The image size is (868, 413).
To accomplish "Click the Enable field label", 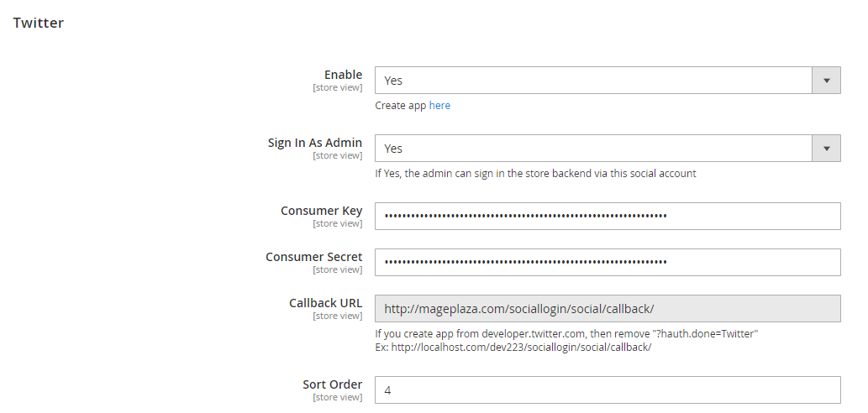I will [x=343, y=75].
